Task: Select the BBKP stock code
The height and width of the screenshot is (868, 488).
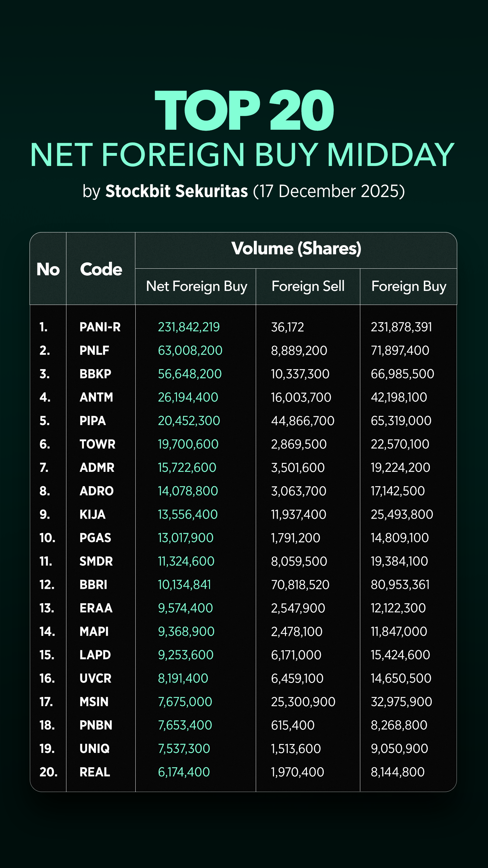Action: click(95, 374)
